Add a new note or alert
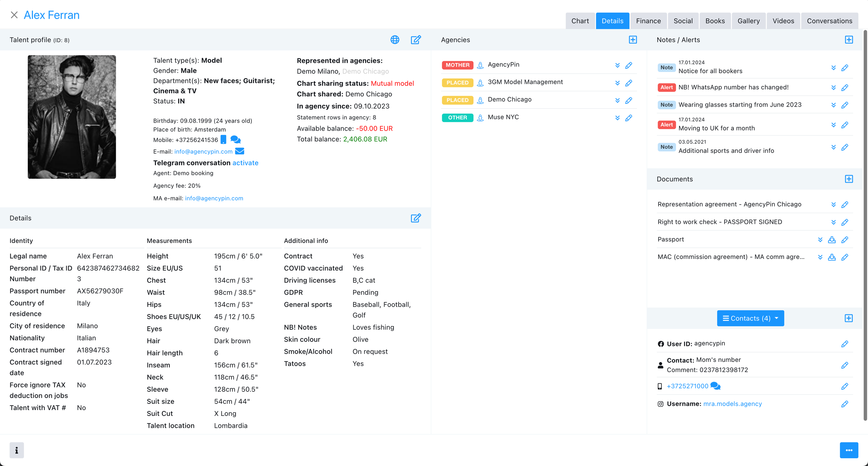Screen dimensions: 868x466 point(849,40)
